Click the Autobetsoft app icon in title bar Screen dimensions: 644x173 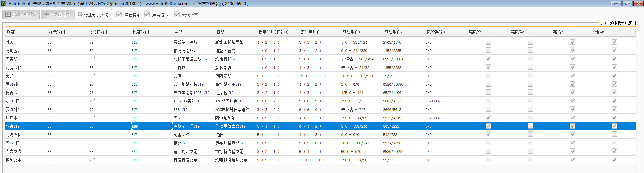pos(3,4)
